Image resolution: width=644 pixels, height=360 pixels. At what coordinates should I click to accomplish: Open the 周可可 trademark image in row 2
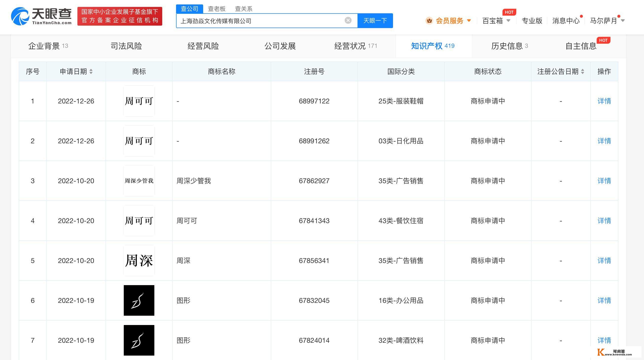[x=139, y=141]
